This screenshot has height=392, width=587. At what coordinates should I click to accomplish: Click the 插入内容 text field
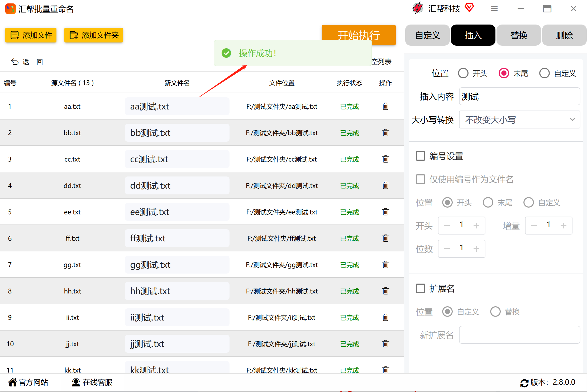(519, 97)
